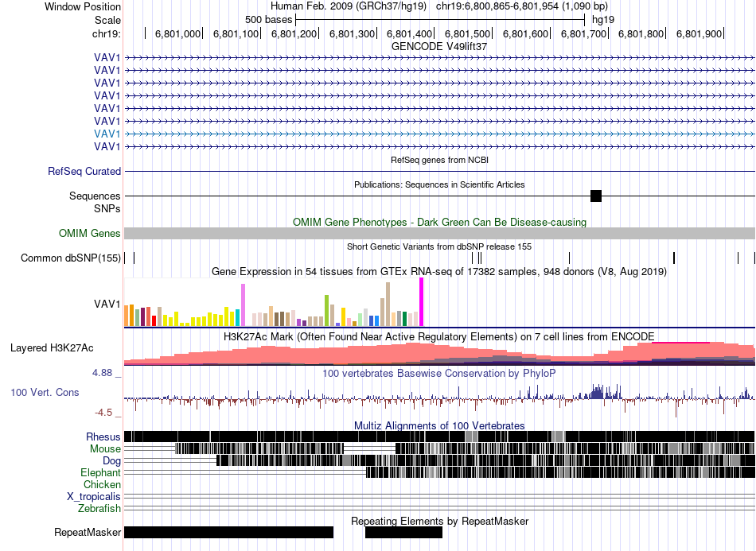The width and height of the screenshot is (756, 551).
Task: Click the tallest tan bar in the GTEx chart
Action: (x=388, y=305)
